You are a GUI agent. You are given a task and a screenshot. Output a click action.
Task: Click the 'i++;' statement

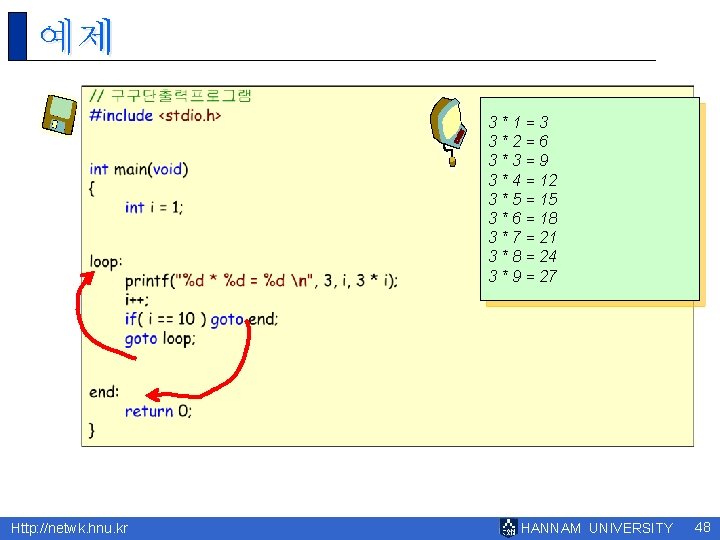pyautogui.click(x=137, y=300)
